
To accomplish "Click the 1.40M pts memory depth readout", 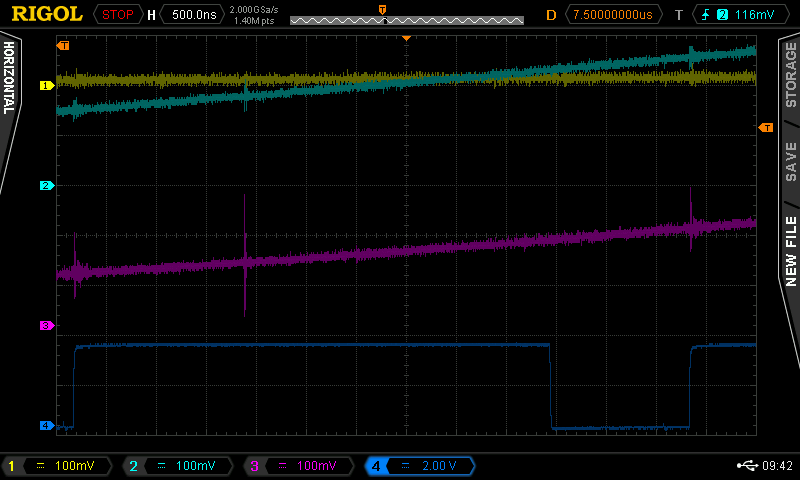I will tap(254, 21).
